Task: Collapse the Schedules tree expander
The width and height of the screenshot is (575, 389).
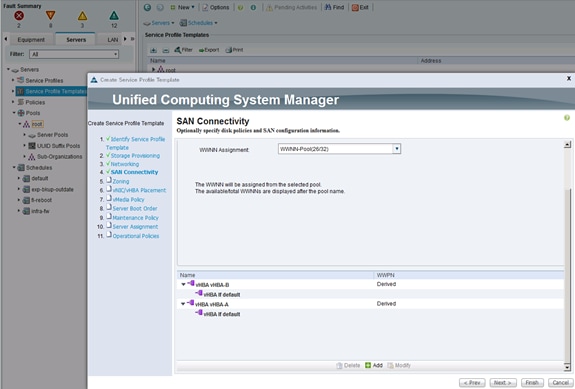Action: (x=14, y=168)
